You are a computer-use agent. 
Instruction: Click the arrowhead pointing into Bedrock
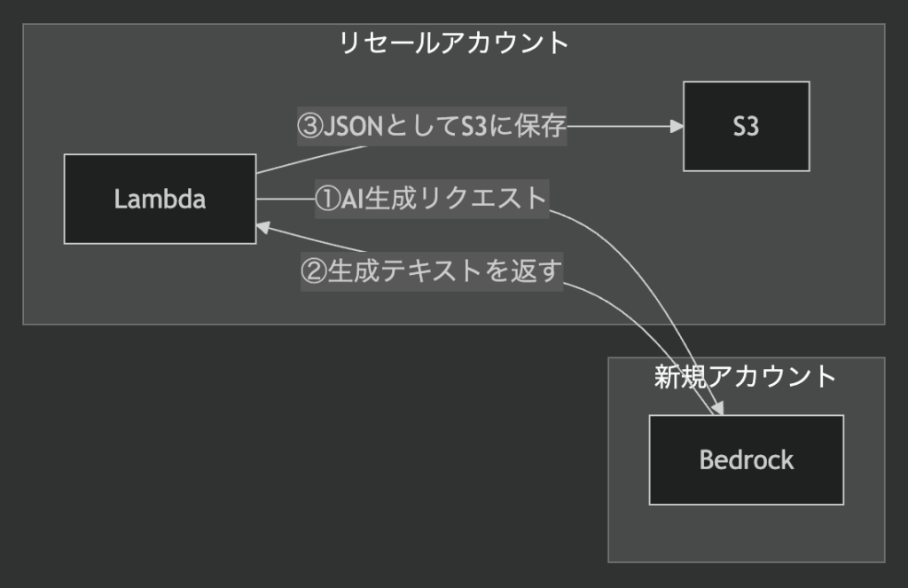click(x=719, y=408)
